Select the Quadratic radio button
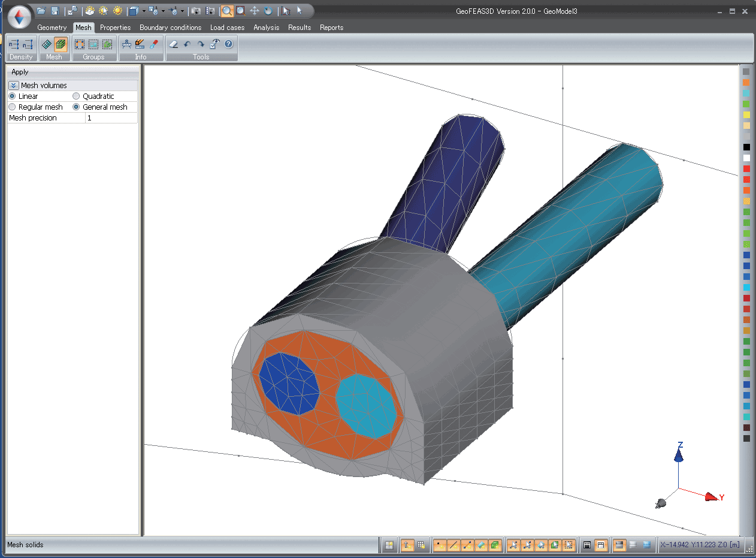 76,96
